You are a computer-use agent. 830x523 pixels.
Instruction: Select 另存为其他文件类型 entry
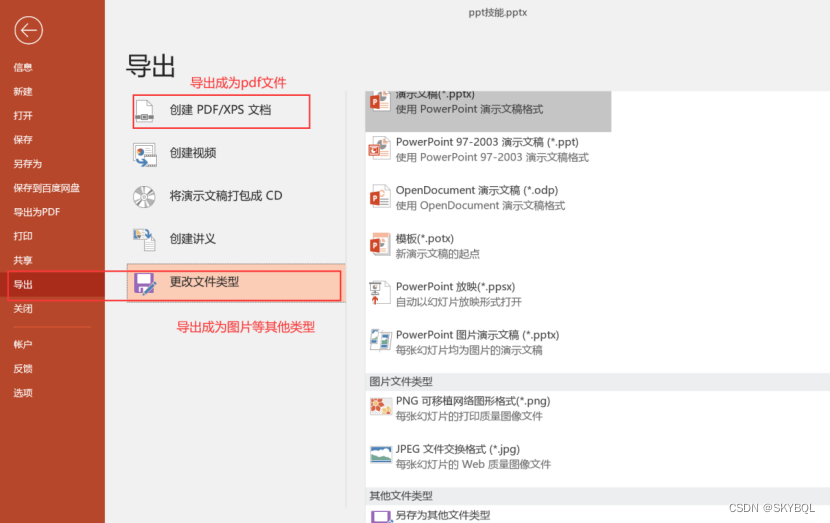[x=443, y=515]
